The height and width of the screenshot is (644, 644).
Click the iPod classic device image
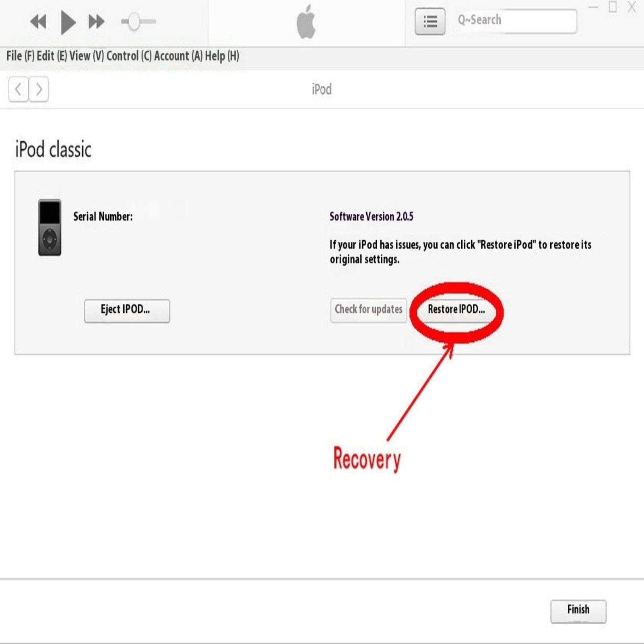pyautogui.click(x=50, y=227)
